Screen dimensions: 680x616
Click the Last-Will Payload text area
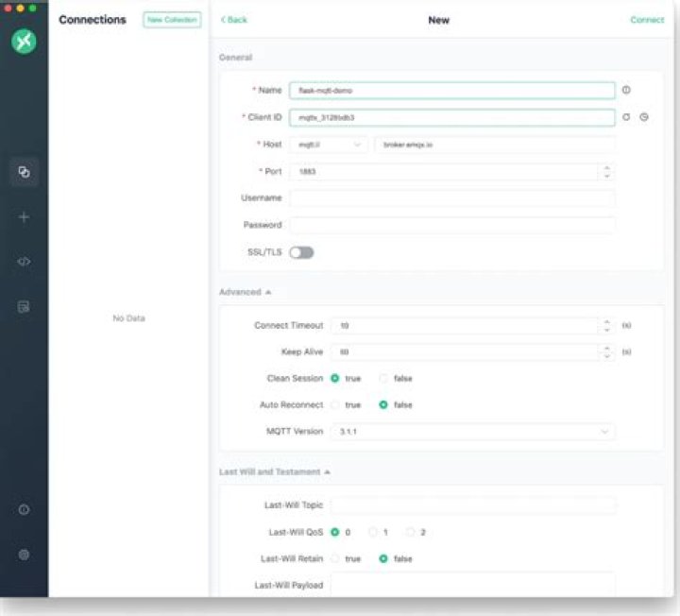click(x=473, y=585)
